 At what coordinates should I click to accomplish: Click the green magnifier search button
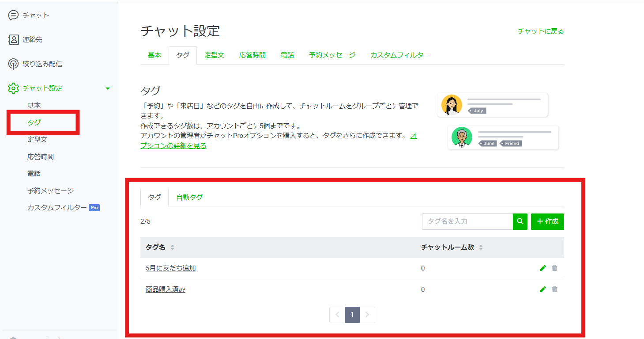tap(520, 221)
